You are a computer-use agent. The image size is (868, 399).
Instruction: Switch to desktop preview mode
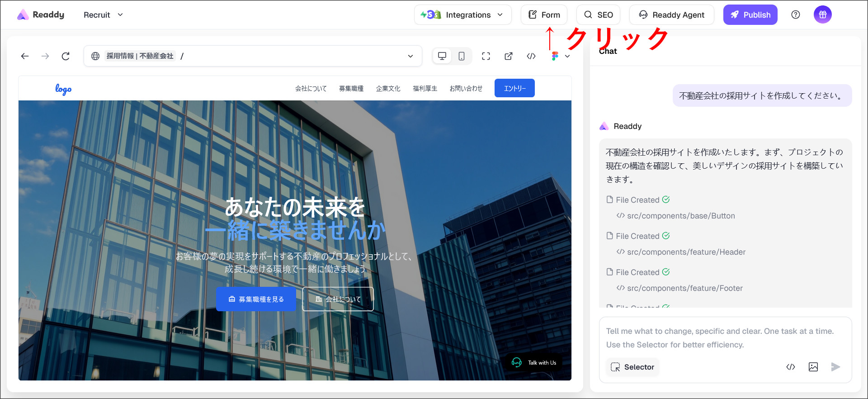point(442,56)
